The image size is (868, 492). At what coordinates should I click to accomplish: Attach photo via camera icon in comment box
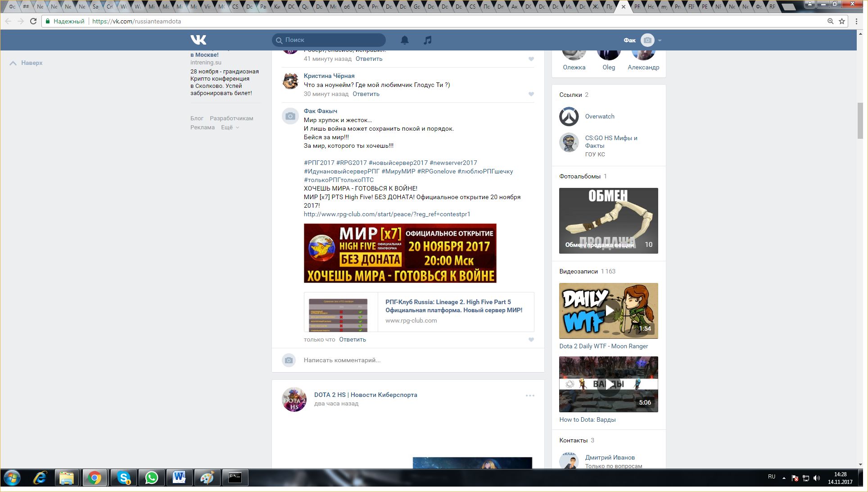click(x=289, y=360)
